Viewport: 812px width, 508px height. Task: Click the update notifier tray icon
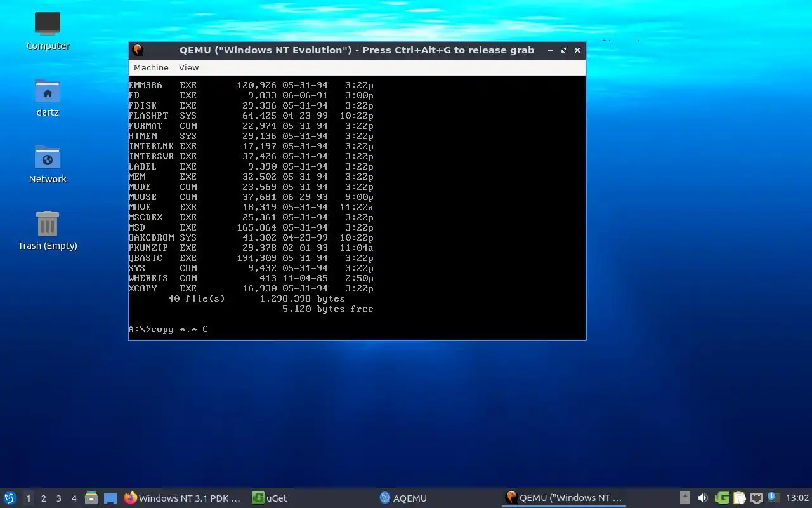click(773, 497)
